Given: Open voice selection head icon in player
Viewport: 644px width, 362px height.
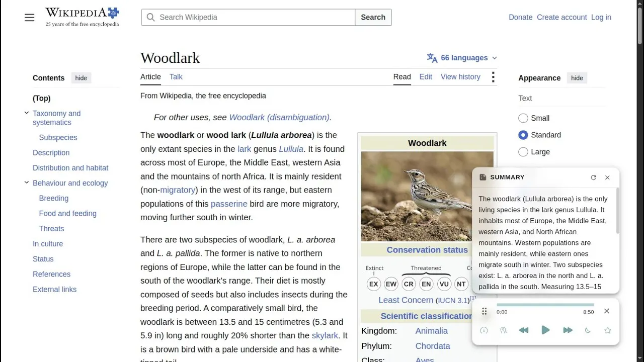Looking at the screenshot, I should pyautogui.click(x=504, y=330).
